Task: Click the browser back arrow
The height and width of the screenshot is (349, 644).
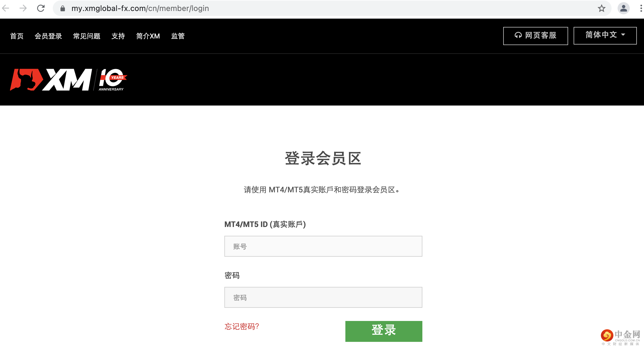Action: click(6, 9)
